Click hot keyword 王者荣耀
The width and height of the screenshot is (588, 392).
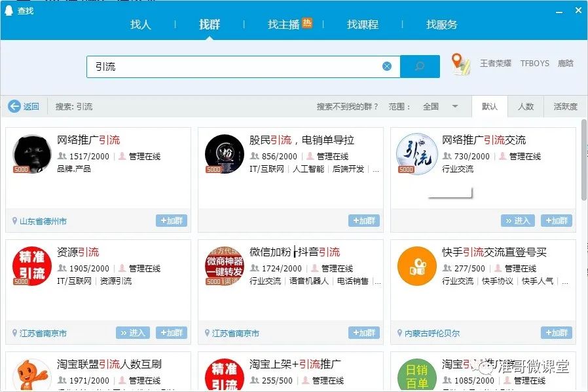[x=496, y=63]
